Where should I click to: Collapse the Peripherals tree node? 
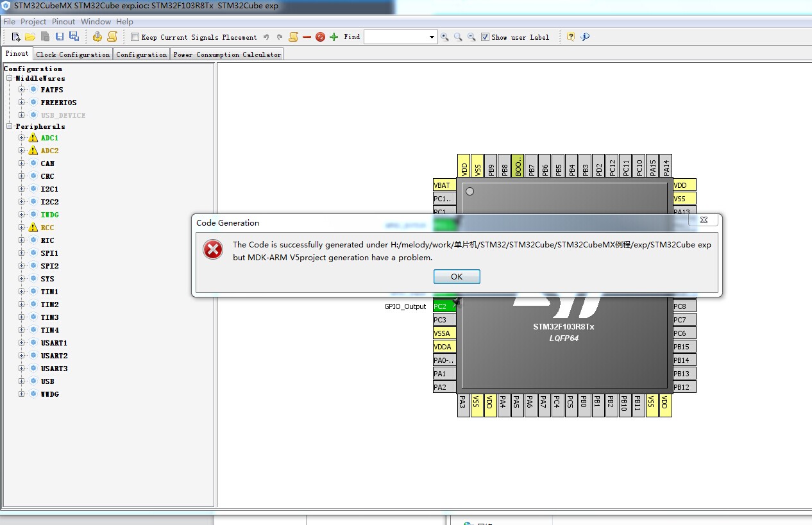pos(10,126)
